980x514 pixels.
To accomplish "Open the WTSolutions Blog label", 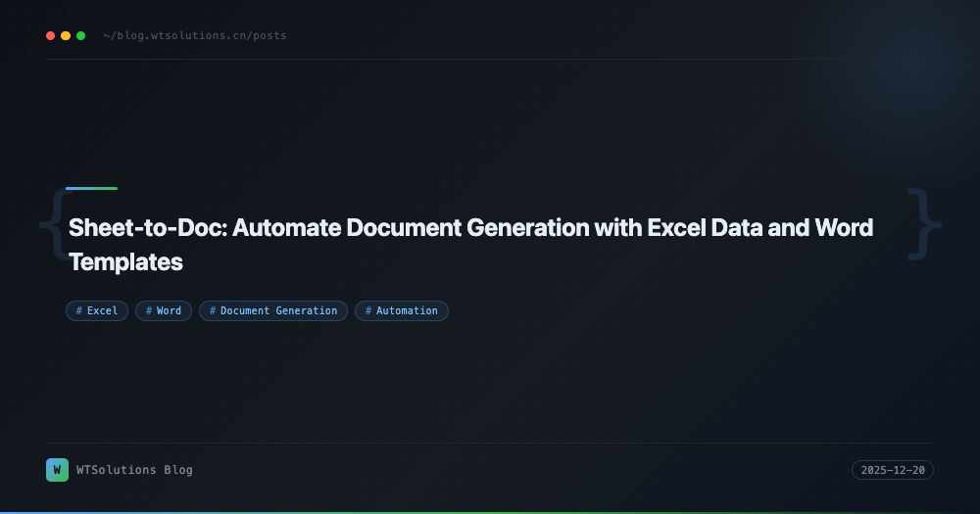I will point(134,470).
